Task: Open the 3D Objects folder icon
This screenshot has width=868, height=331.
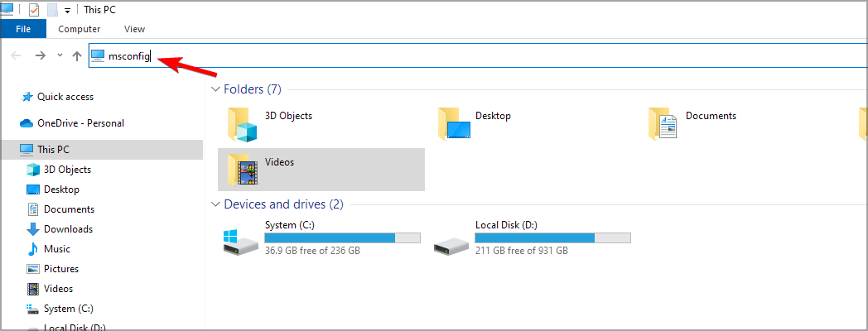Action: [x=243, y=124]
